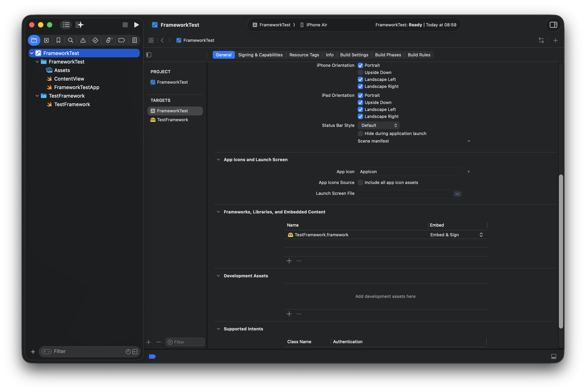The image size is (586, 392).
Task: Collapse the Development Assets section
Action: [x=218, y=276]
